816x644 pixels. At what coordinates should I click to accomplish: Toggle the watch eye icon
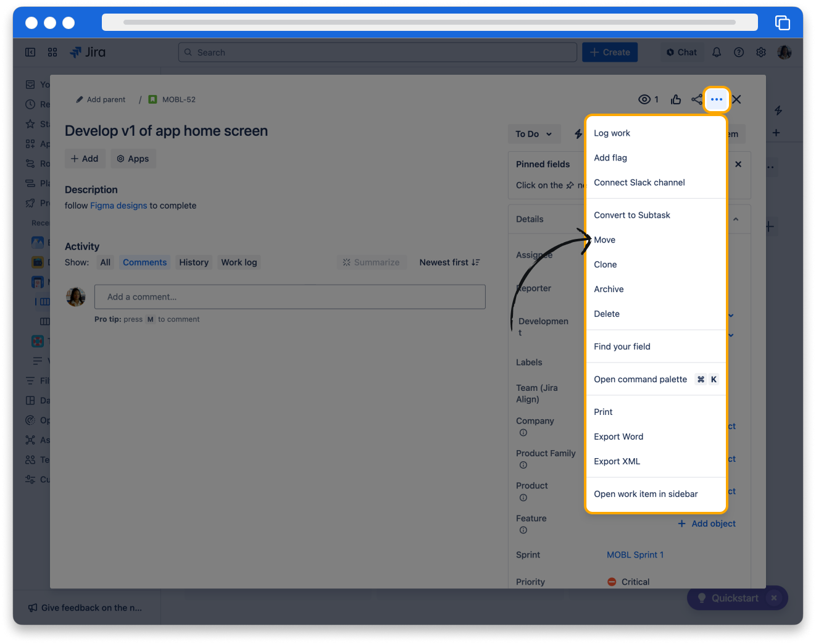coord(644,99)
